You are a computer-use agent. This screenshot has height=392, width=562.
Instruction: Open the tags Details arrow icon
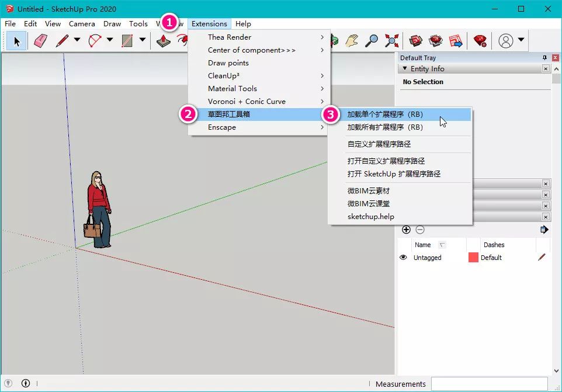[x=544, y=230]
